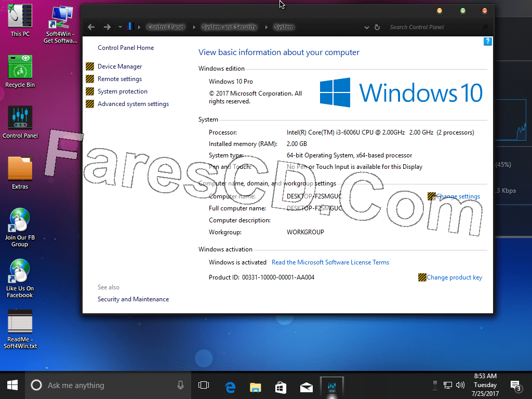Refresh the System page

377,27
